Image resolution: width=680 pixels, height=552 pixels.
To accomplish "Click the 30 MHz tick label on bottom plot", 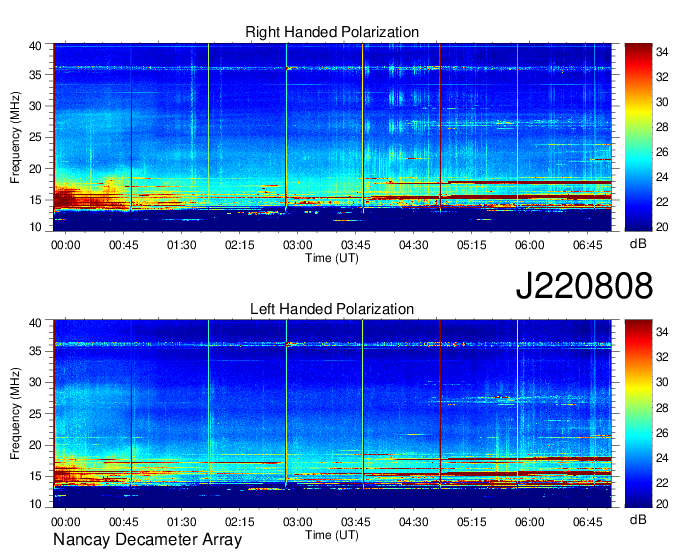I will pos(35,382).
